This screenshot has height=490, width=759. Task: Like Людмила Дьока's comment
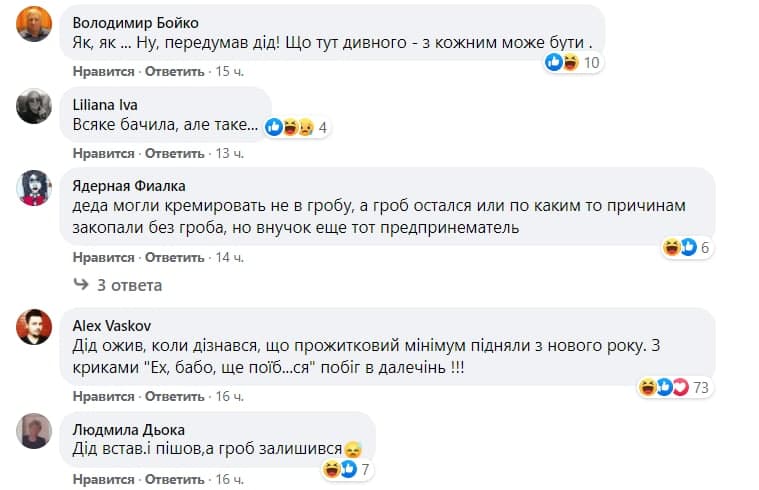(x=103, y=479)
